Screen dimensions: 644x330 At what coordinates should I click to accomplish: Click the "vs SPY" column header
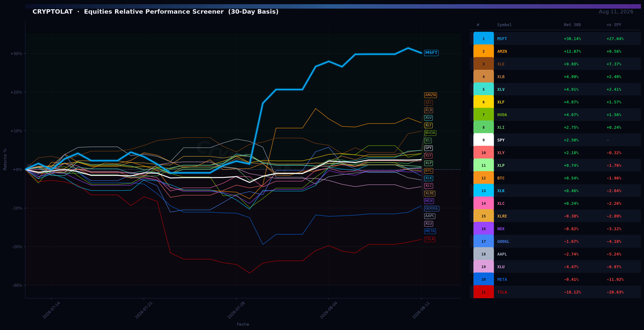coord(614,25)
